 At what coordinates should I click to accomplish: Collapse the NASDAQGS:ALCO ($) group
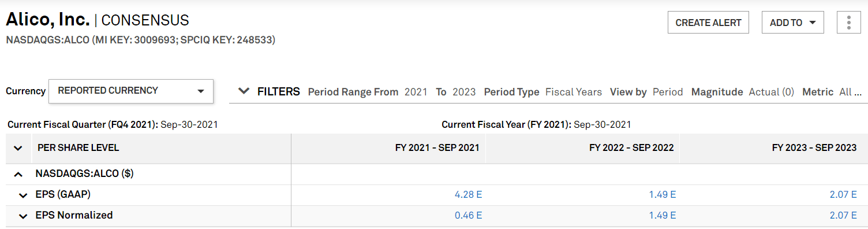point(18,173)
